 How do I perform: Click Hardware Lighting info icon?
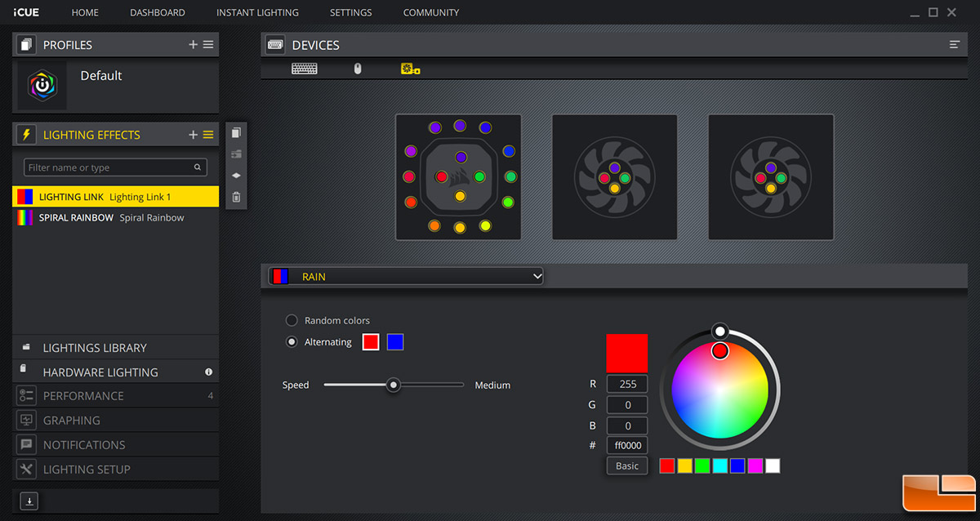click(x=208, y=372)
